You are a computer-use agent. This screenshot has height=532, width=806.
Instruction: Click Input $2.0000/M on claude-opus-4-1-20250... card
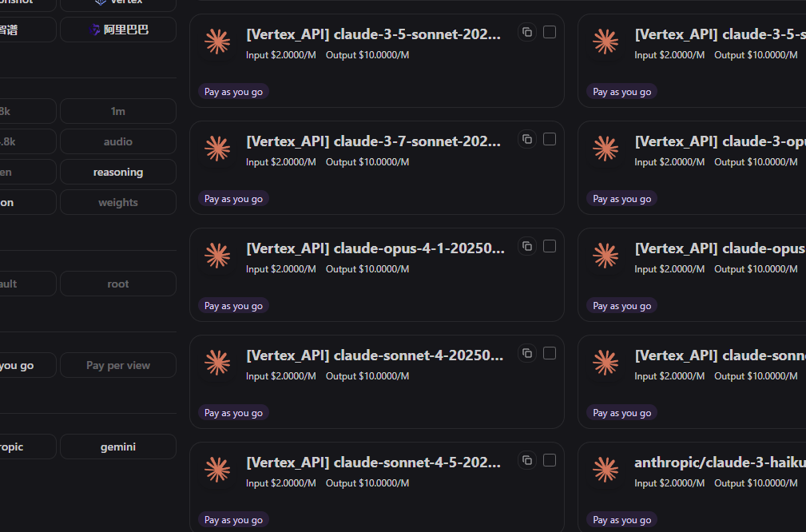point(281,269)
